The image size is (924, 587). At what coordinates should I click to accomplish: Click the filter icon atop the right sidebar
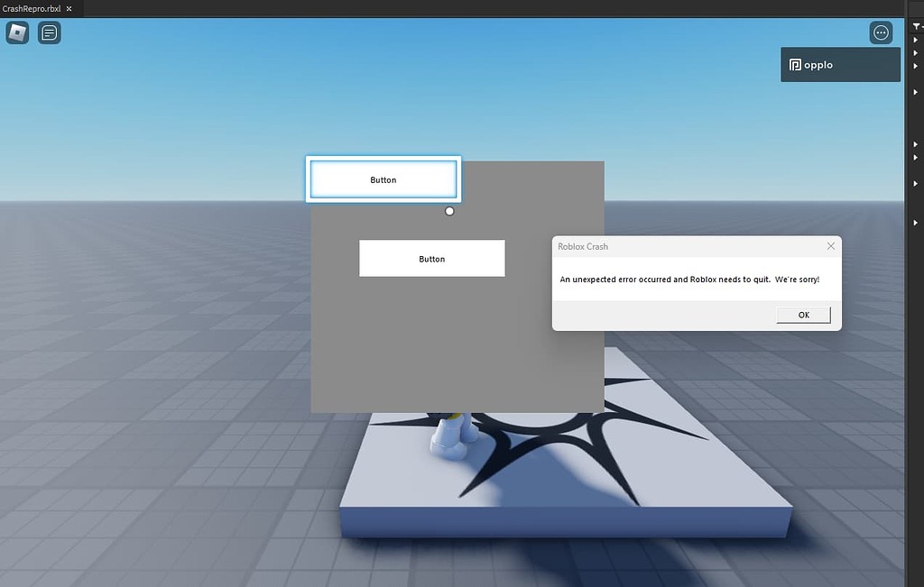(x=916, y=24)
